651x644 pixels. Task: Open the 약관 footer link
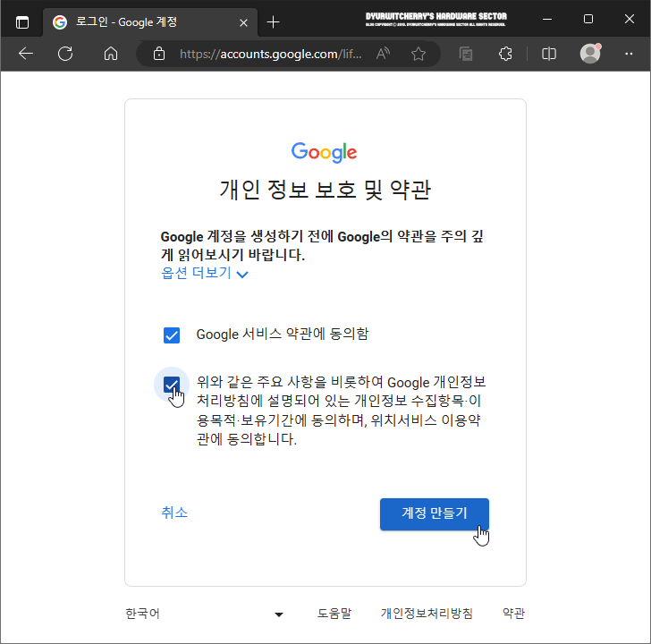pos(513,614)
